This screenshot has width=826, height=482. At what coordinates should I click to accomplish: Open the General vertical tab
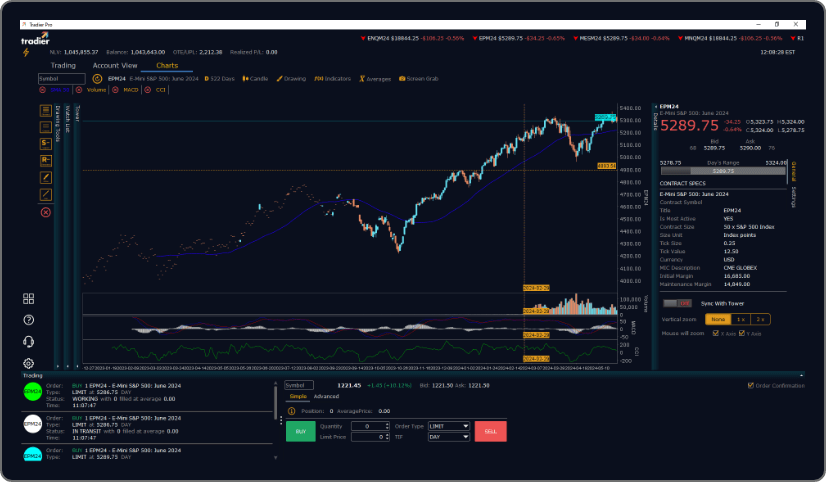[793, 172]
